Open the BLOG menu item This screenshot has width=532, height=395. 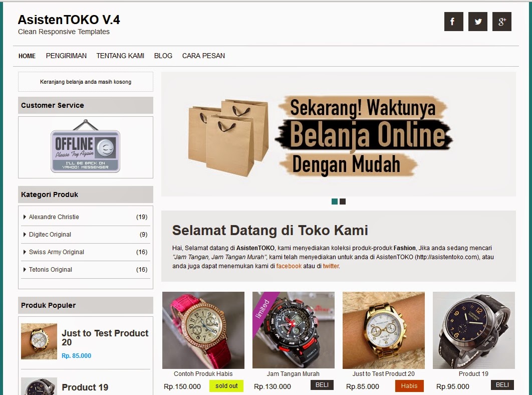(x=163, y=56)
